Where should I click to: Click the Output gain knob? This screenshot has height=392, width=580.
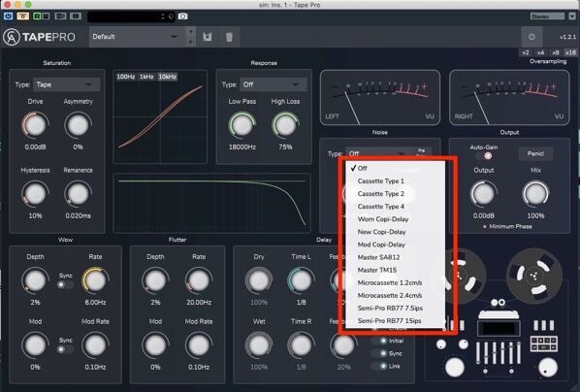[x=484, y=194]
